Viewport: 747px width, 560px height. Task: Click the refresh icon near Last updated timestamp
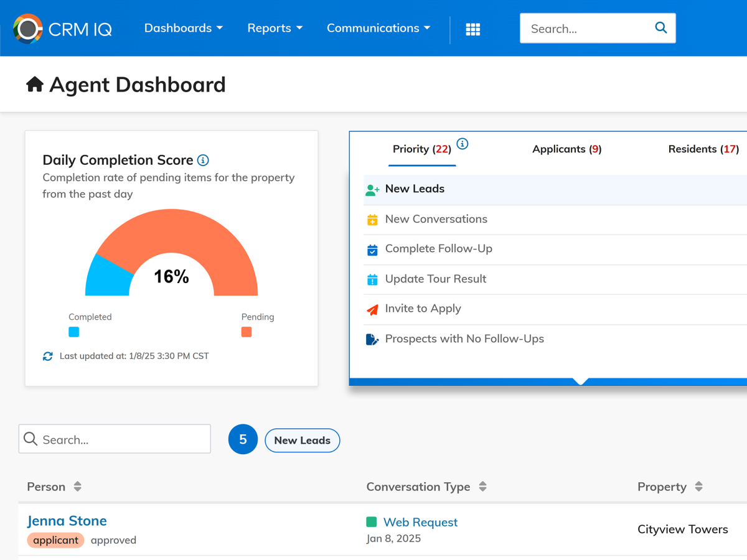pyautogui.click(x=49, y=356)
